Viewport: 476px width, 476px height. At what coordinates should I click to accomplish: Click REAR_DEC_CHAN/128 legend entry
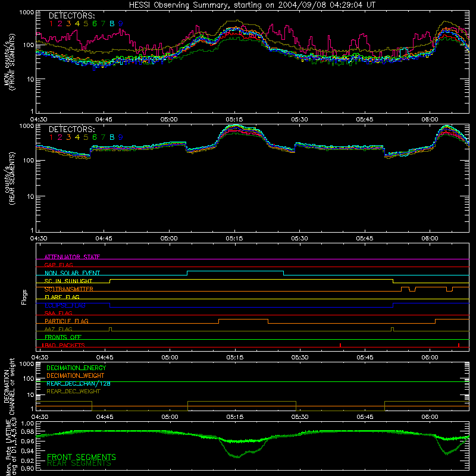point(79,383)
